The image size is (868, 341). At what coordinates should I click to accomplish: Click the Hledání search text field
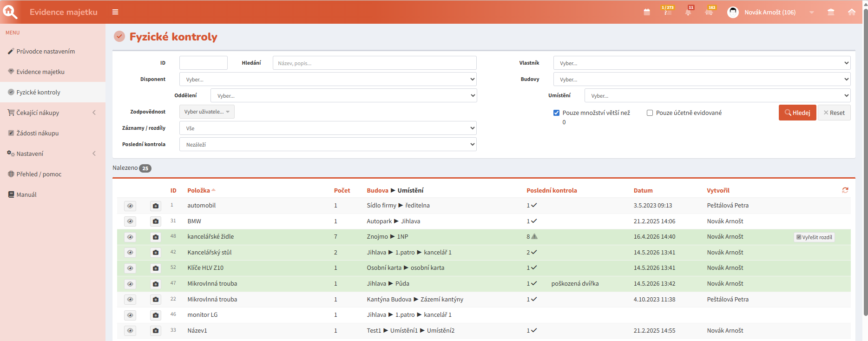375,63
